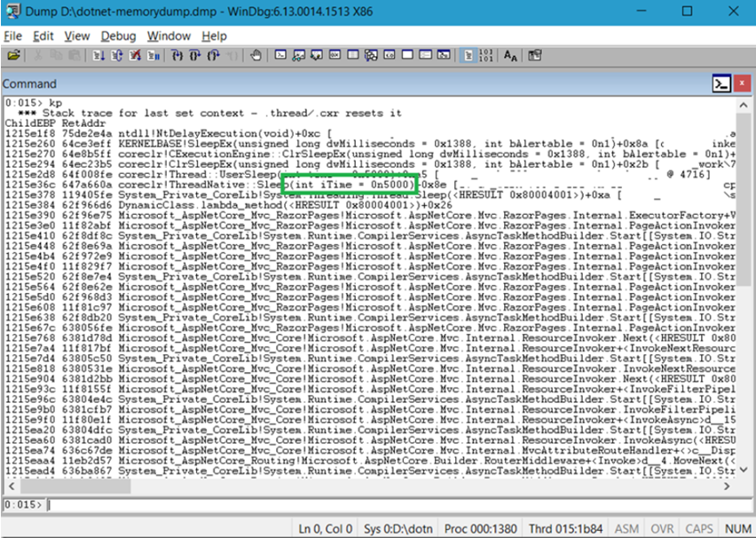Click the 'Sys 0:D:\dotn' status entry
Screen dimensions: 756x538
click(398, 529)
